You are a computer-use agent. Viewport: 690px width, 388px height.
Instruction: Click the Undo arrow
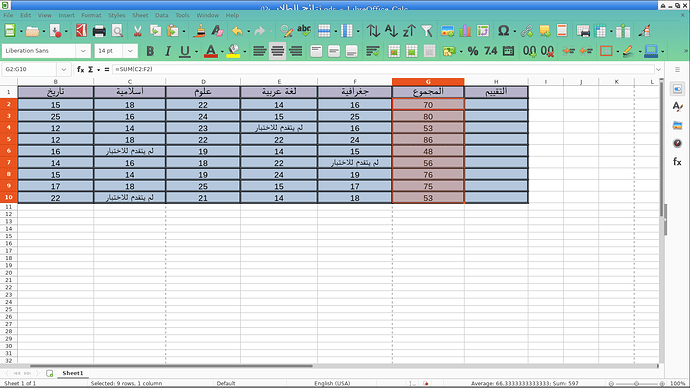(x=237, y=31)
